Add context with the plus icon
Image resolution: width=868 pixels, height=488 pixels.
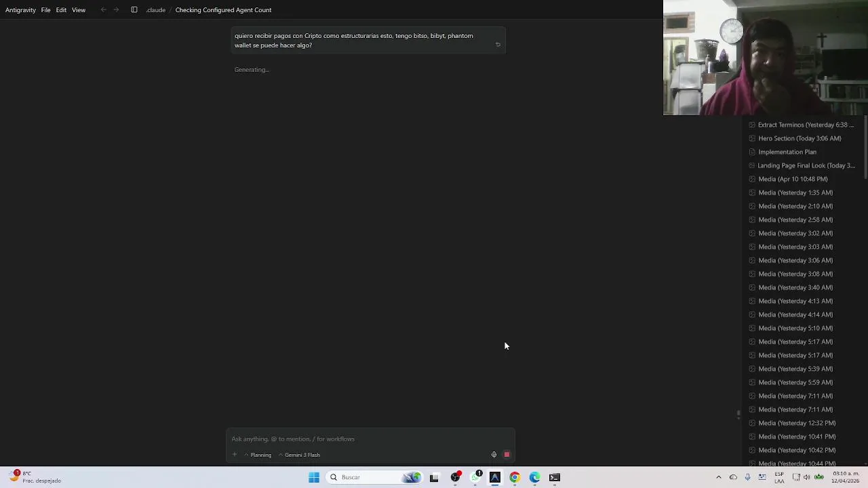(235, 455)
